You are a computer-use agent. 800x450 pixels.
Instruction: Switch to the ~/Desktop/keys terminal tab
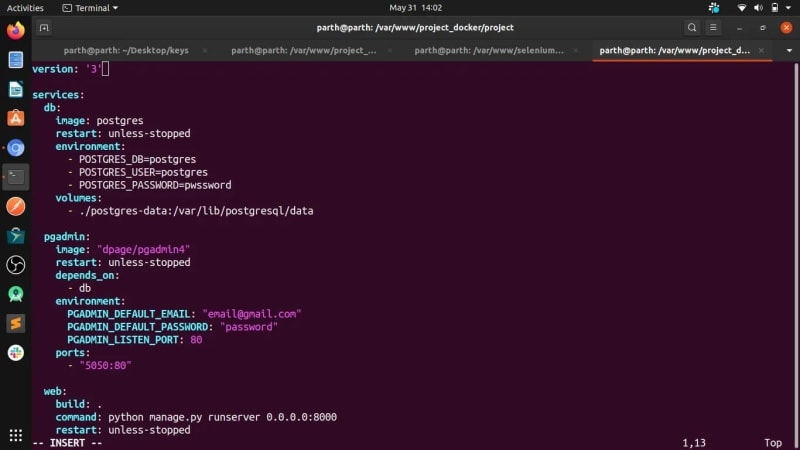pos(123,50)
